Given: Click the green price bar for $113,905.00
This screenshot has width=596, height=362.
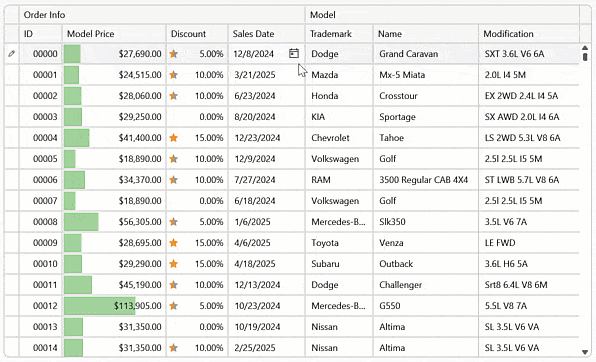Looking at the screenshot, I should (x=100, y=306).
